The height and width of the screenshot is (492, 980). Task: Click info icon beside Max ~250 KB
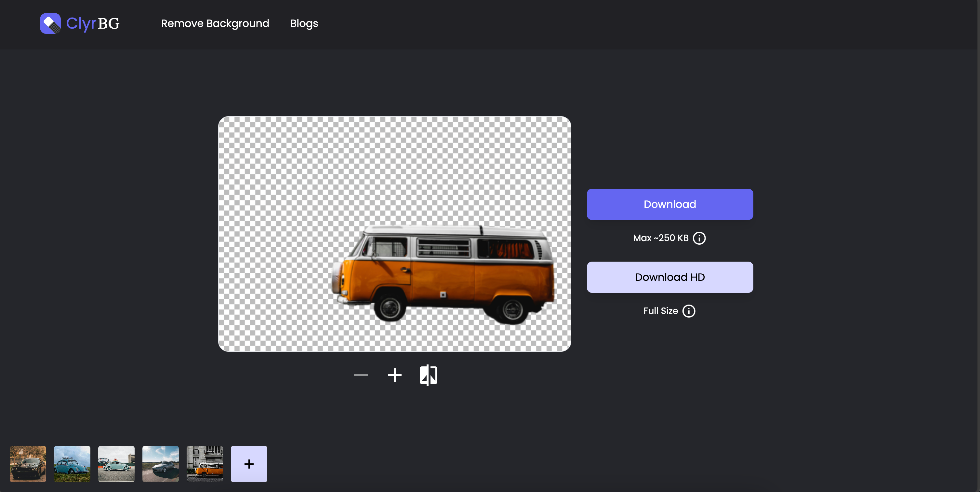[x=699, y=238]
